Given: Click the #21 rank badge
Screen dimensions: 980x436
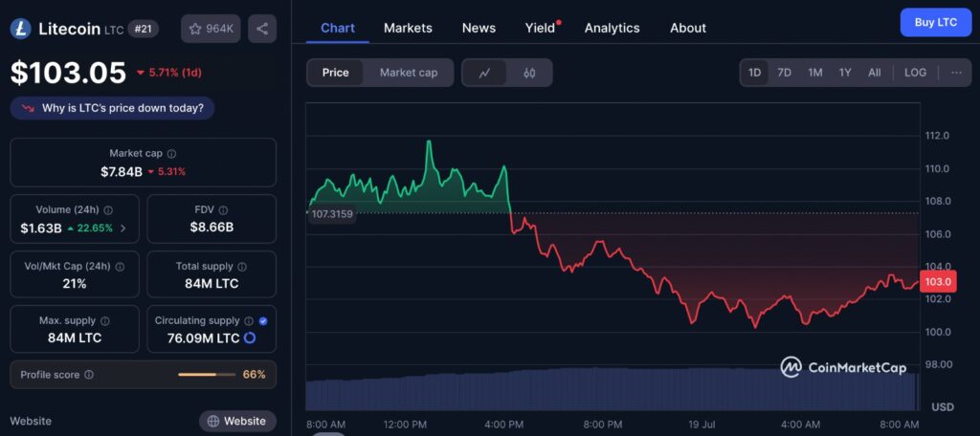Looking at the screenshot, I should click(x=144, y=29).
